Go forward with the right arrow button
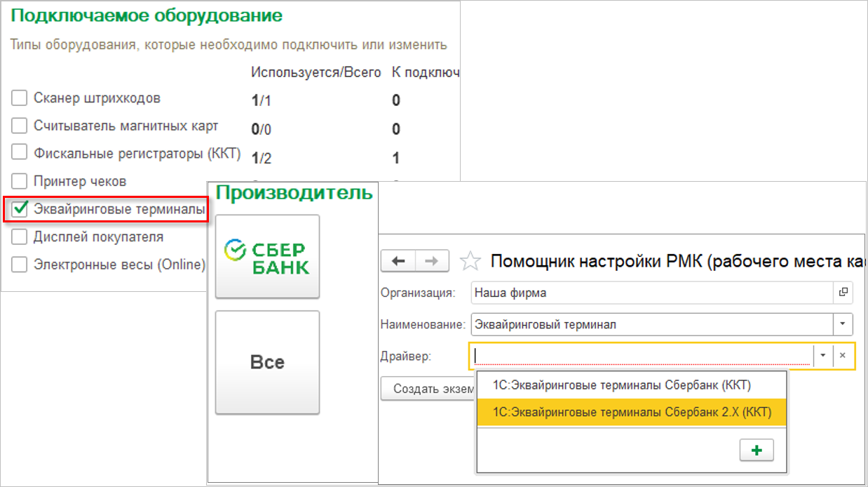Viewport: 868px width, 487px height. (433, 261)
